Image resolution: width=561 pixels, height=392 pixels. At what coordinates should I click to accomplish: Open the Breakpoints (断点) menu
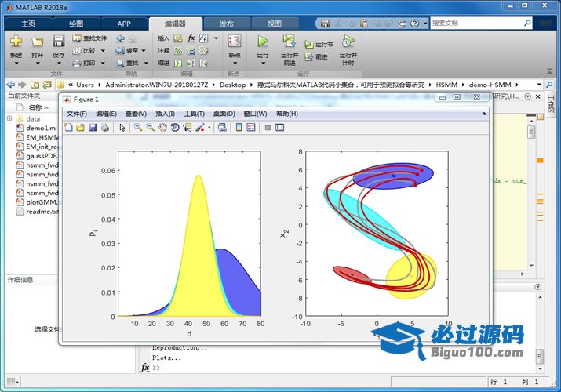(x=235, y=50)
